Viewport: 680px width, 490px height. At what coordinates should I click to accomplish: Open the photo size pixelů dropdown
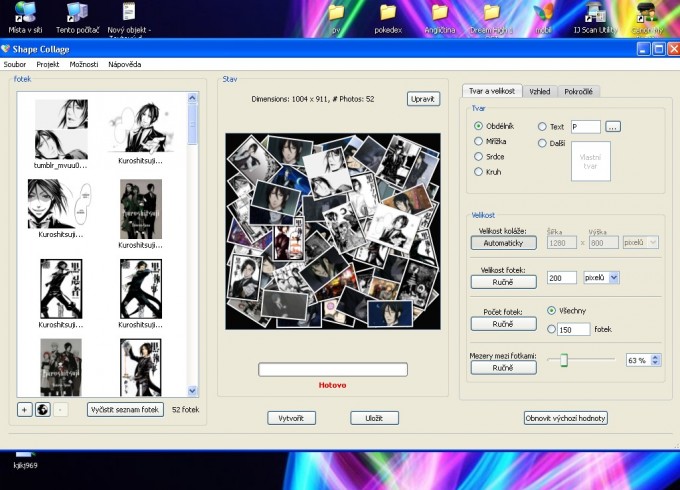coord(614,278)
